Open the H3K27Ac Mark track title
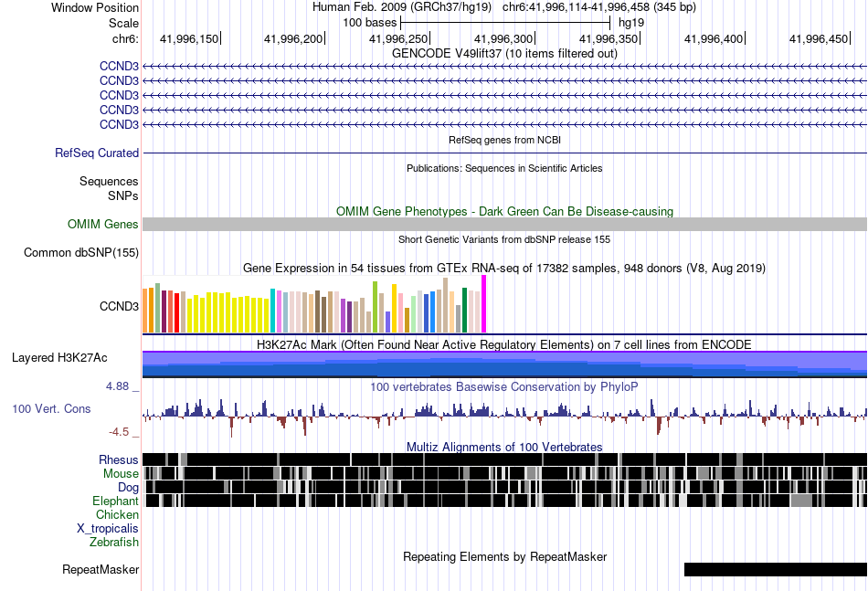 click(504, 344)
